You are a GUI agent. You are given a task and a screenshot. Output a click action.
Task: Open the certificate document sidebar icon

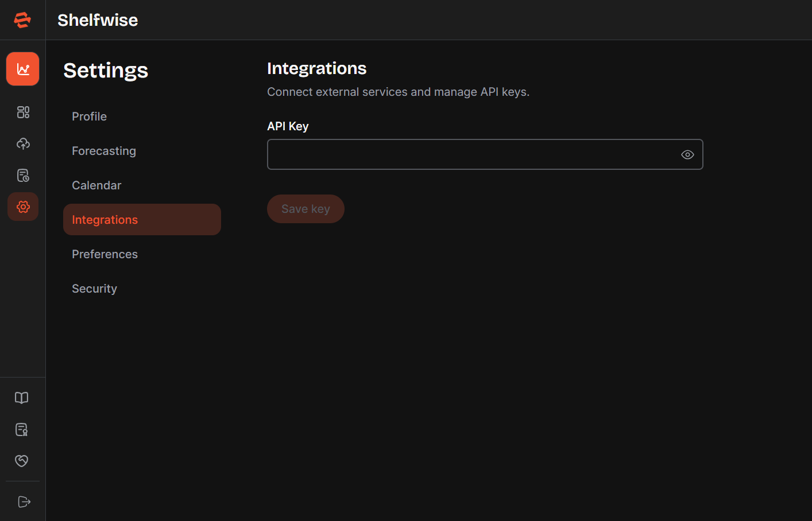(x=22, y=429)
